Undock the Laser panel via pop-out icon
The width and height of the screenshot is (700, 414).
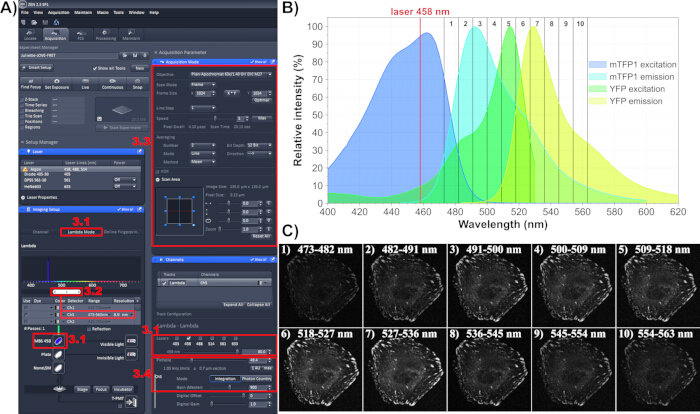[x=139, y=151]
